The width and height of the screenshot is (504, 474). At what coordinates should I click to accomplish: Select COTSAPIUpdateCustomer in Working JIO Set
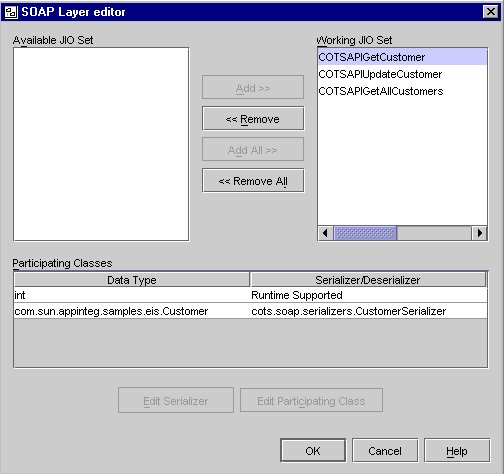point(402,74)
